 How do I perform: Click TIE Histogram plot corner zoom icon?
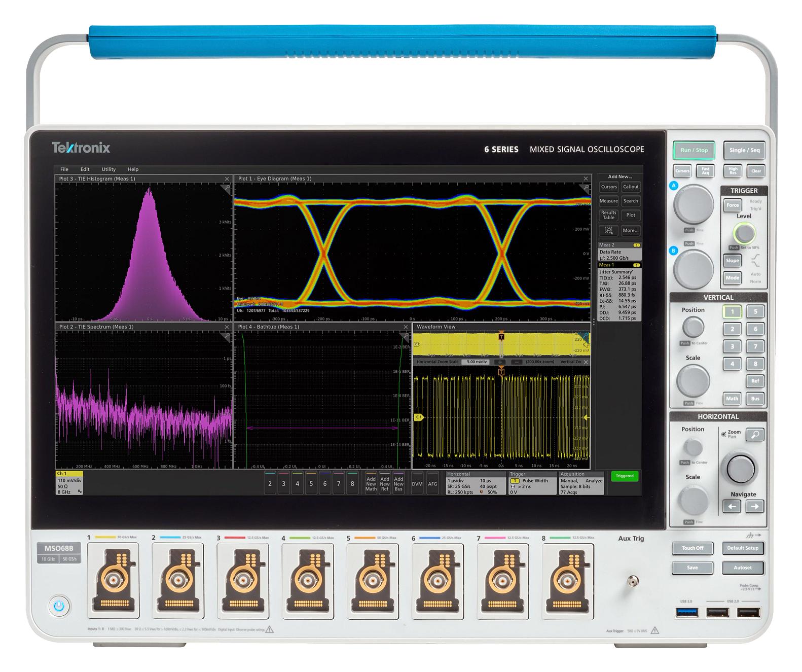[226, 188]
